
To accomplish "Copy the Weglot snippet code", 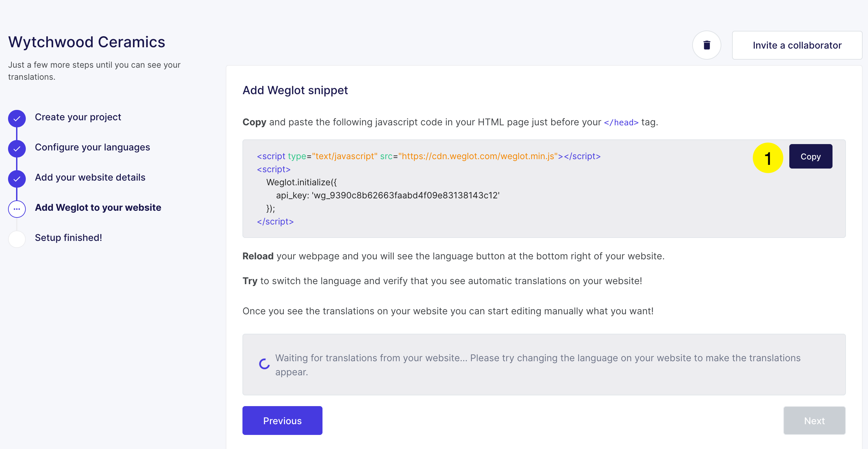I will (x=810, y=156).
